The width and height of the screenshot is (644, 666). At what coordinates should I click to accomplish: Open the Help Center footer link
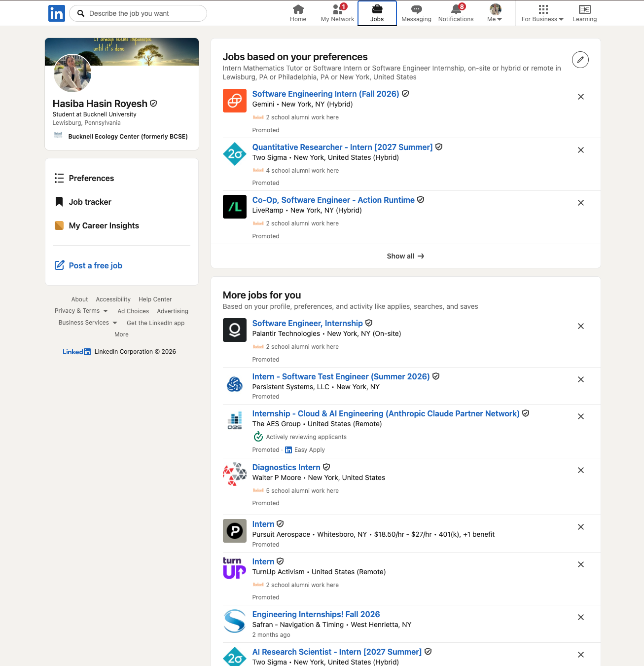[x=155, y=299]
